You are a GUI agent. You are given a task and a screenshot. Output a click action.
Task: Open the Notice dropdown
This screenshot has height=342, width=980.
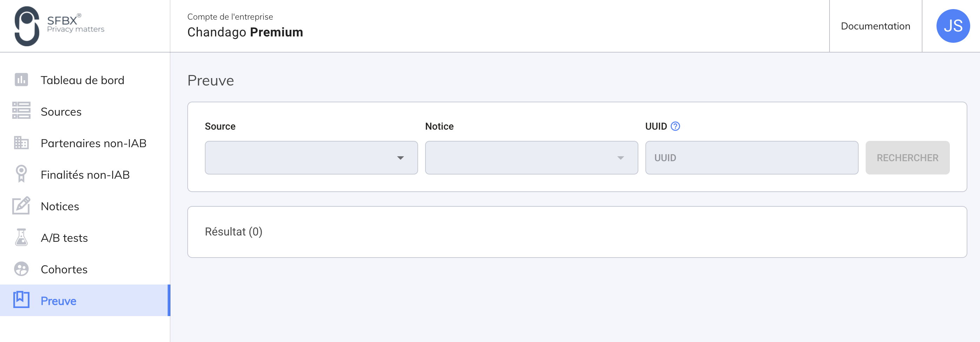(x=531, y=158)
